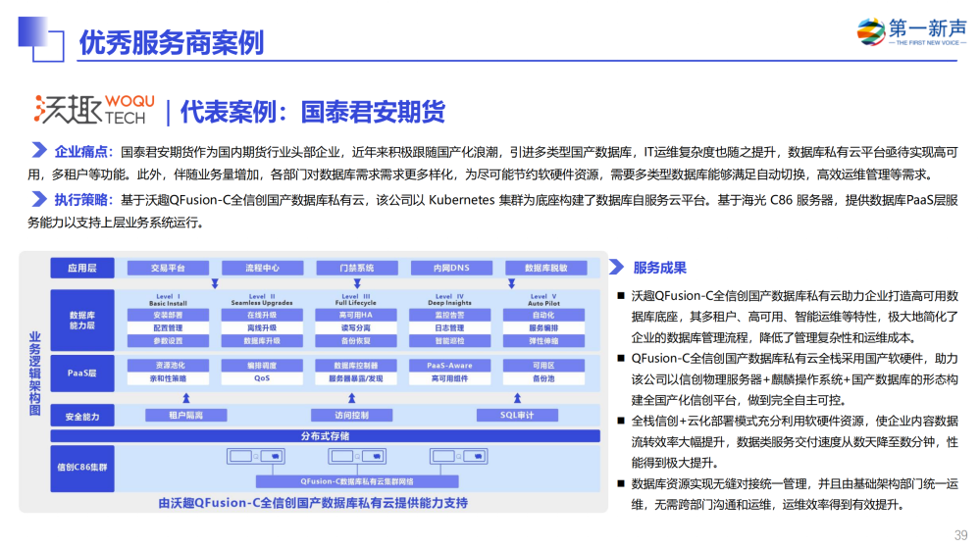
Task: Click the 信创C86集群 layer block
Action: pos(82,468)
